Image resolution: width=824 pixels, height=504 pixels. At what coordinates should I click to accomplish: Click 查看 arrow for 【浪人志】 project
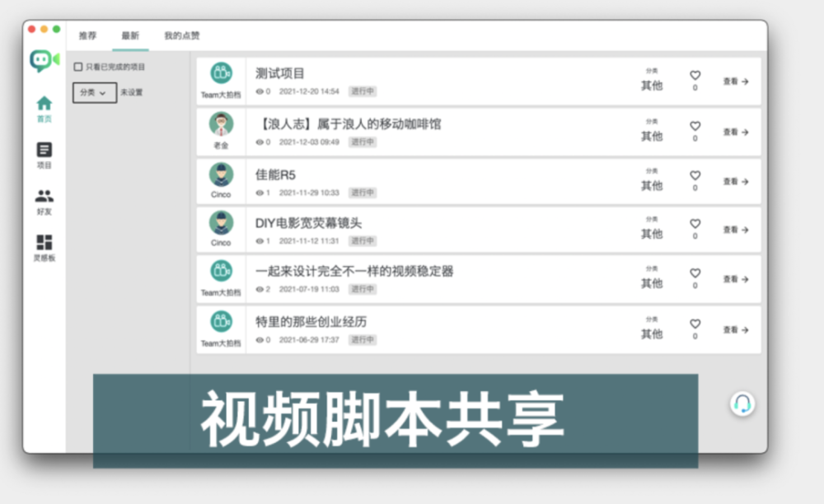tap(736, 133)
